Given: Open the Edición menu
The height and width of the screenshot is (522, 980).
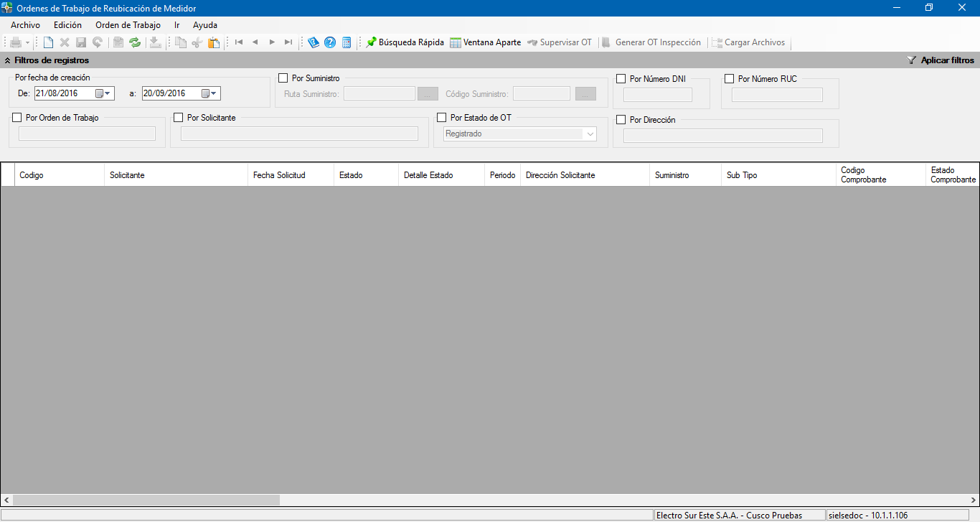Looking at the screenshot, I should pos(67,24).
